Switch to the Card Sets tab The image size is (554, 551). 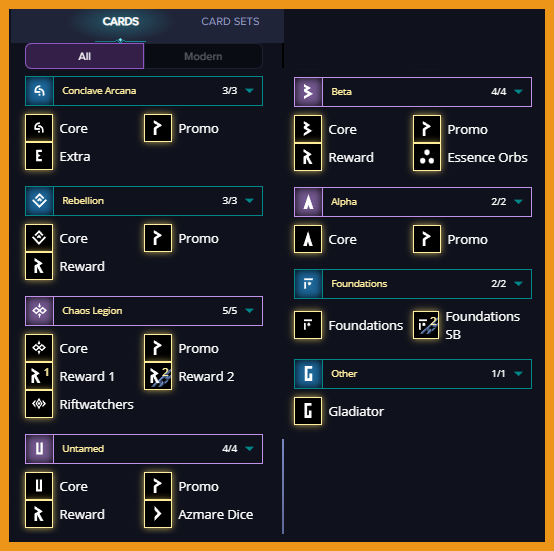coord(230,22)
